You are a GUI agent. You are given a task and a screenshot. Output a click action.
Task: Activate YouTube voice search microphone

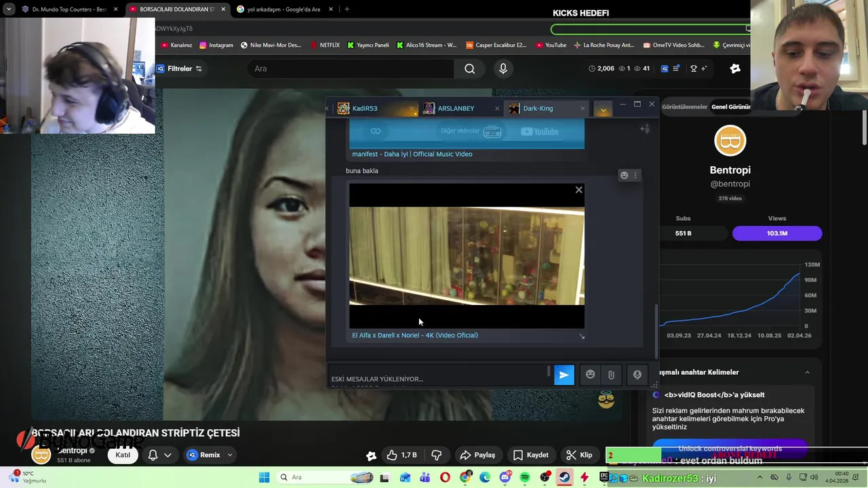coord(502,68)
